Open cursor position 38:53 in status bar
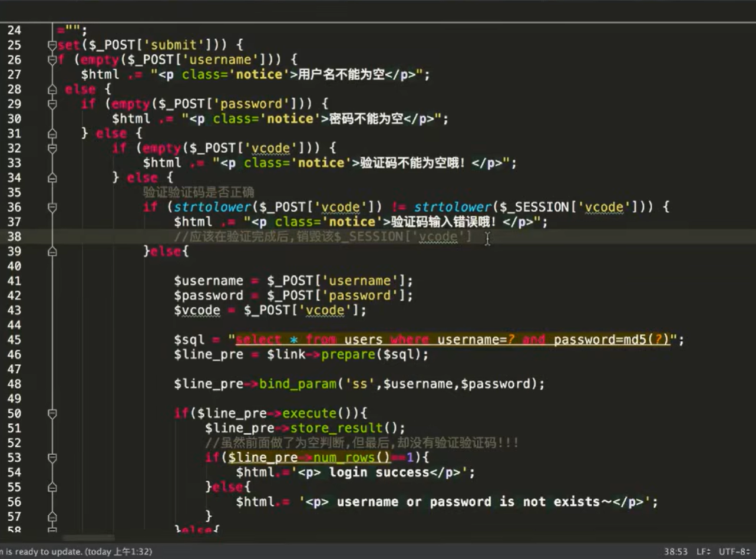 tap(675, 552)
